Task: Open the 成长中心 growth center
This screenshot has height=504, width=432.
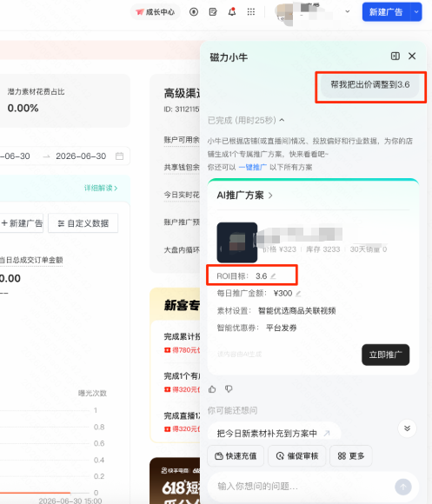Action: click(x=156, y=12)
